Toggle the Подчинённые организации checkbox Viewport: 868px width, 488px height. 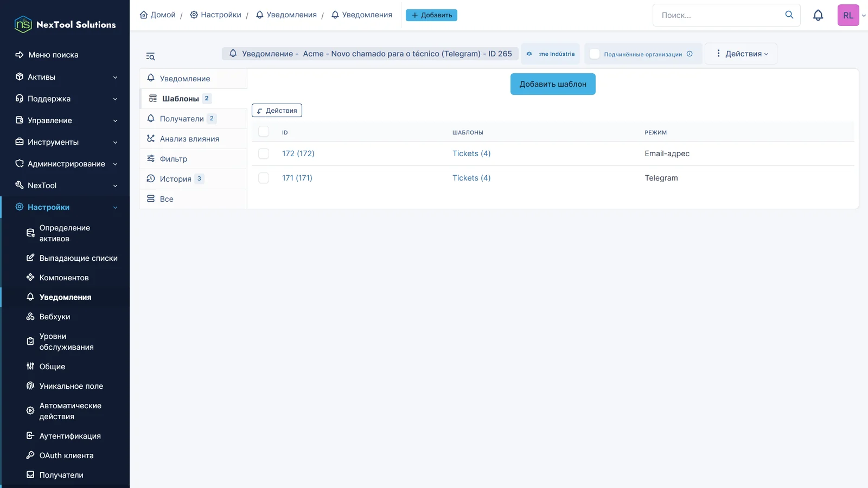point(595,54)
